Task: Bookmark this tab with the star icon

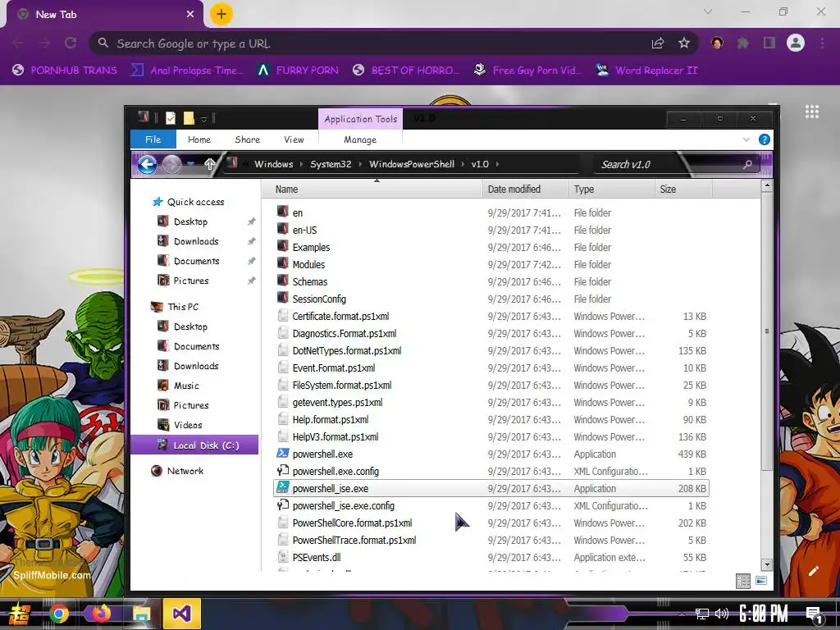Action: [x=684, y=43]
